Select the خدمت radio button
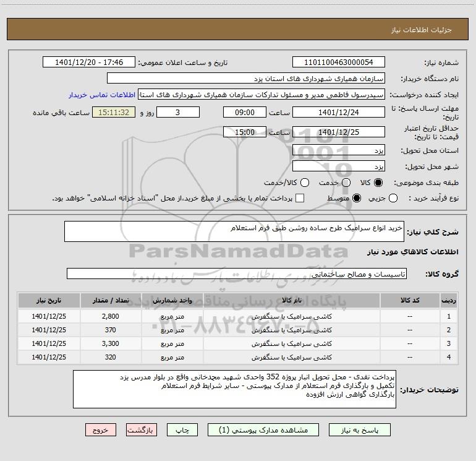This screenshot has width=476, height=461. coord(346,183)
